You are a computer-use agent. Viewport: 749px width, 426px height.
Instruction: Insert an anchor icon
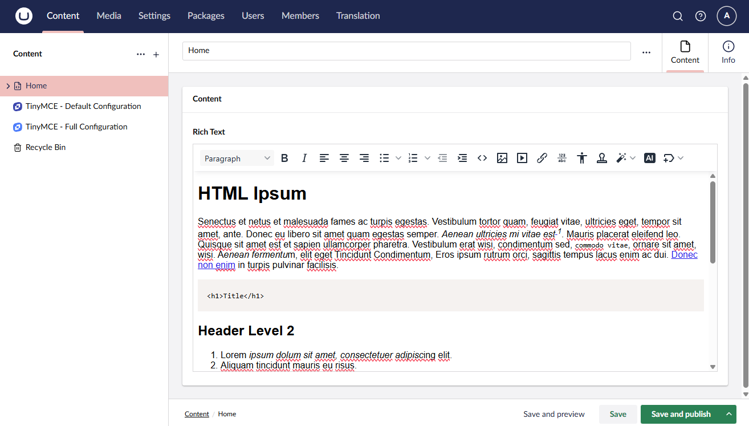coord(562,158)
